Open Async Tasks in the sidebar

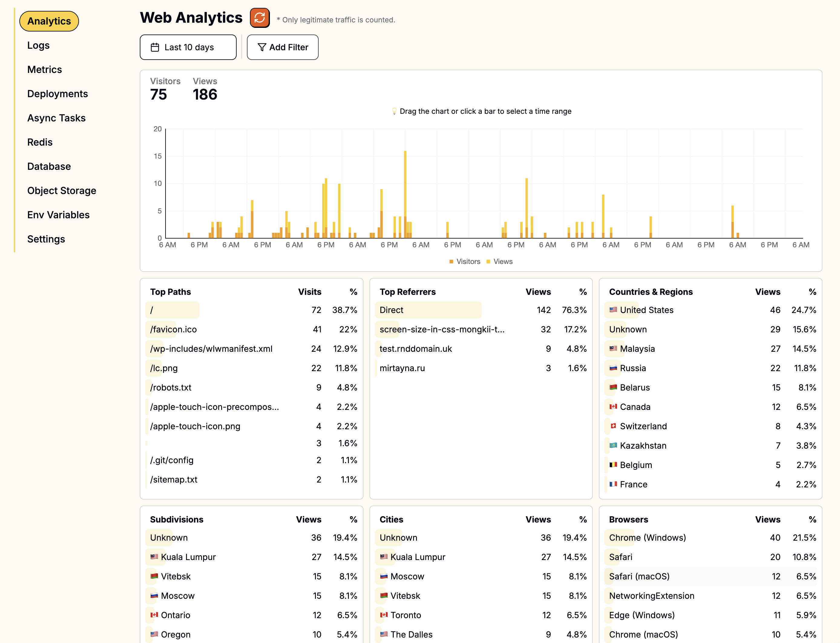pyautogui.click(x=56, y=118)
